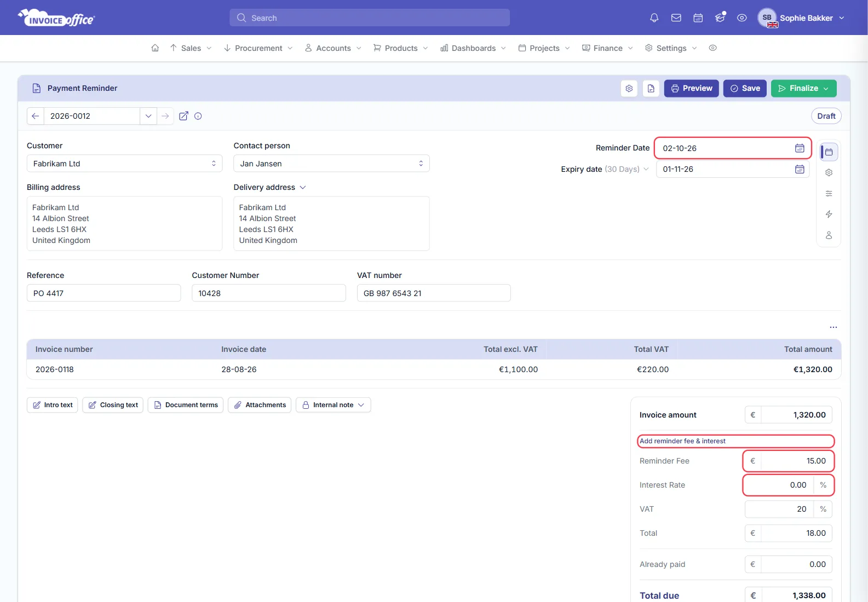Open the graduation cap learning icon

pos(720,18)
